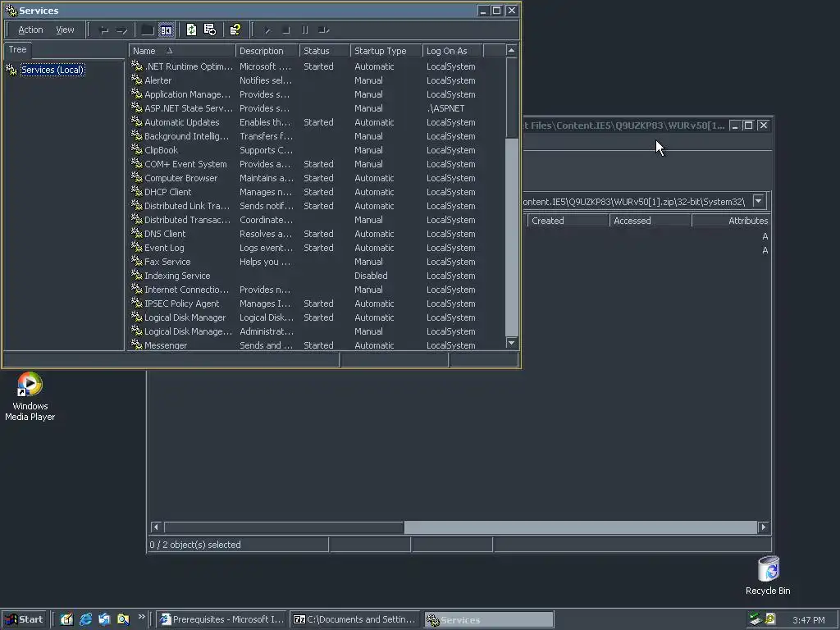Click the Up one level folder icon
Viewport: 840px width, 630px height.
click(x=148, y=30)
